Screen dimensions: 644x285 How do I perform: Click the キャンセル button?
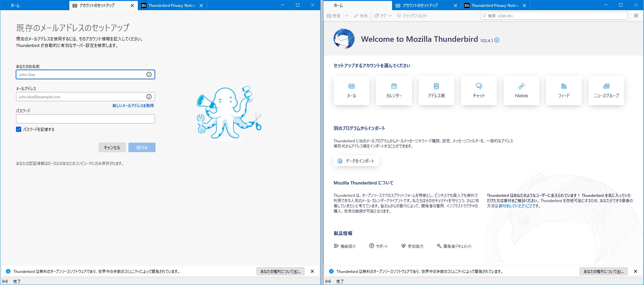(x=112, y=148)
